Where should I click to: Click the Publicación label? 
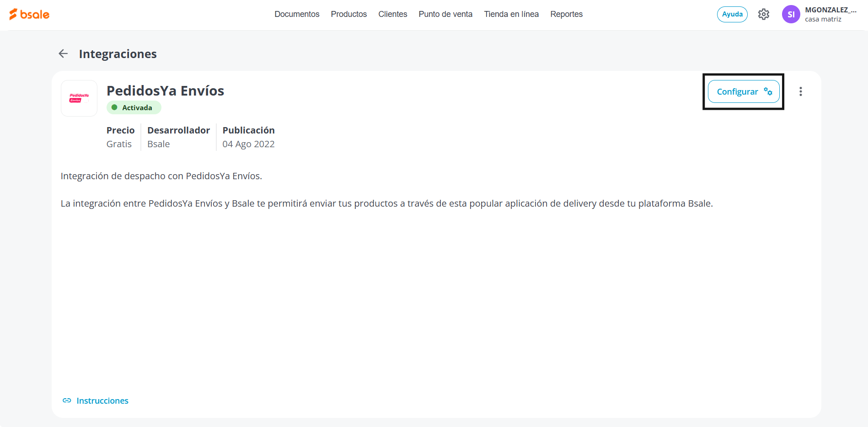248,130
